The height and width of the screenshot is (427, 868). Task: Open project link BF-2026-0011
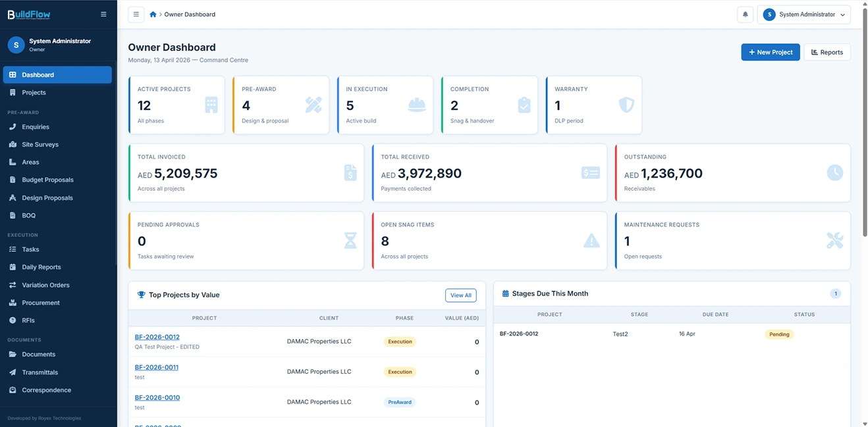(157, 367)
